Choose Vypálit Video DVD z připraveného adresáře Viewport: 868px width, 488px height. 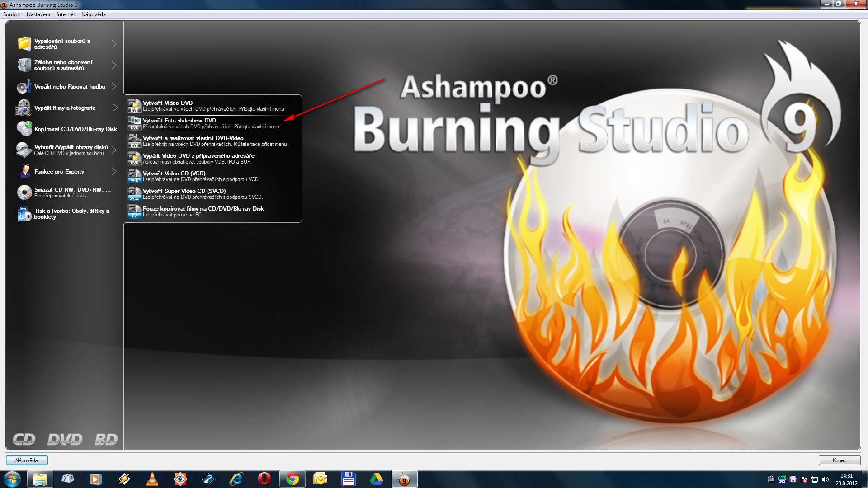point(198,159)
